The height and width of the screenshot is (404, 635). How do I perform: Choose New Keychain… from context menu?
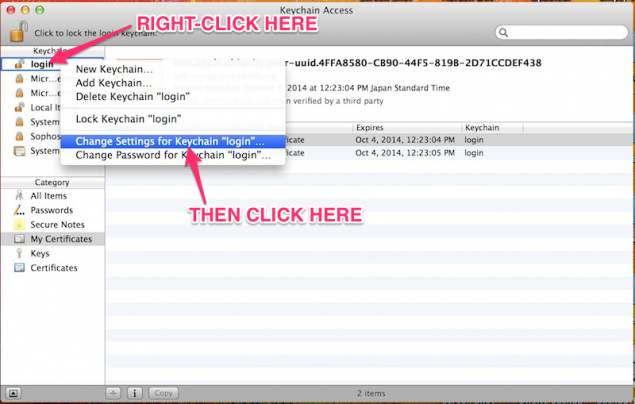click(173, 69)
